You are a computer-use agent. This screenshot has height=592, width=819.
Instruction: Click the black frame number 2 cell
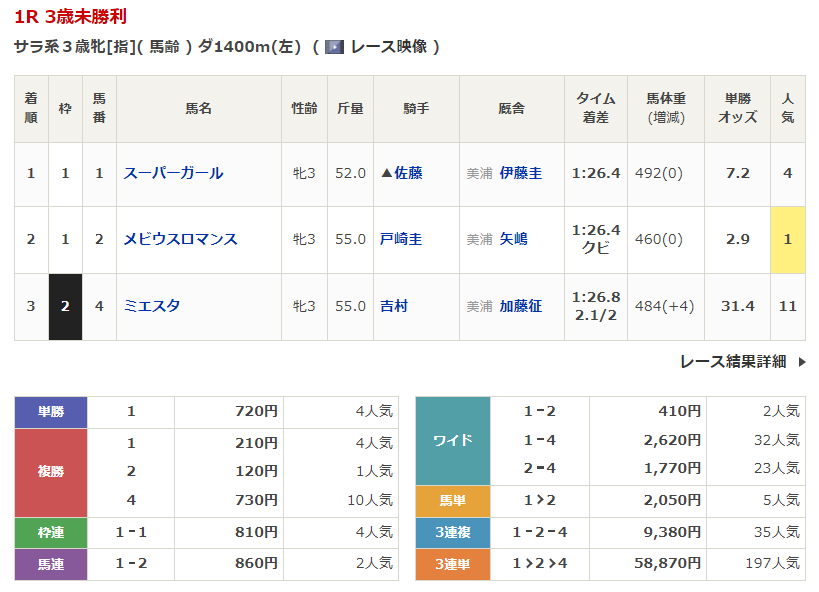65,306
